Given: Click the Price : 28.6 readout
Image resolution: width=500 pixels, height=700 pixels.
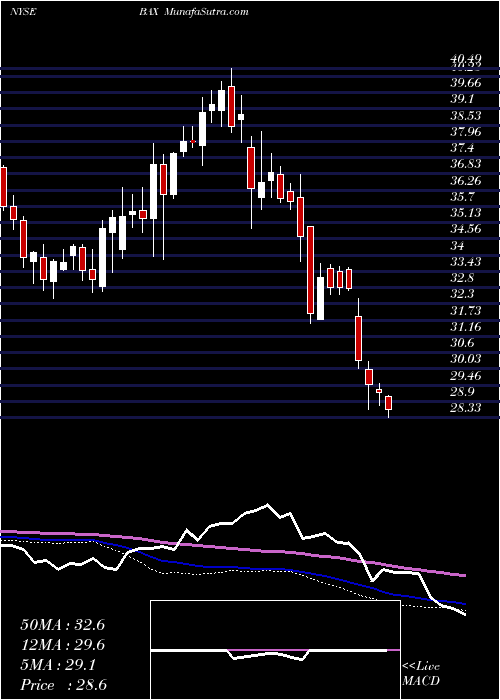Looking at the screenshot, I should click(62, 685).
